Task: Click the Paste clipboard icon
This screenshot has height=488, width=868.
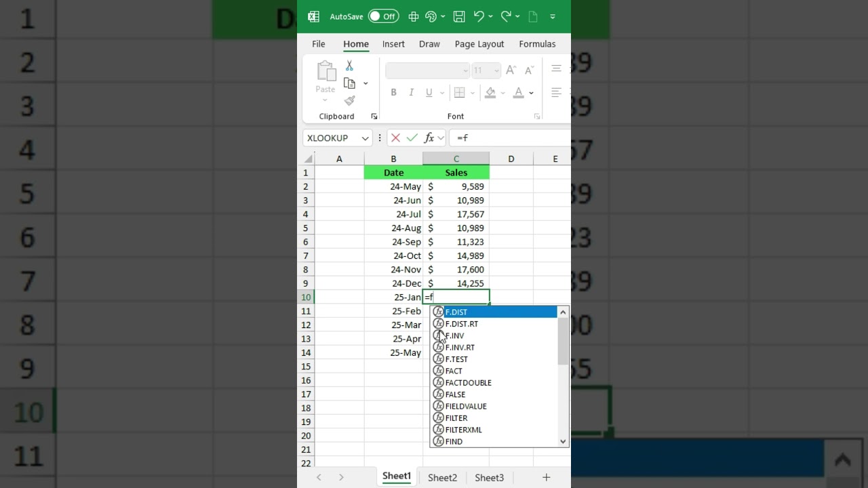Action: pyautogui.click(x=325, y=71)
